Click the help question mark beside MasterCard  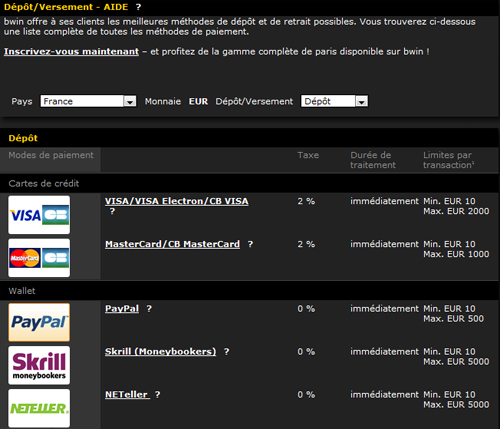pyautogui.click(x=250, y=244)
